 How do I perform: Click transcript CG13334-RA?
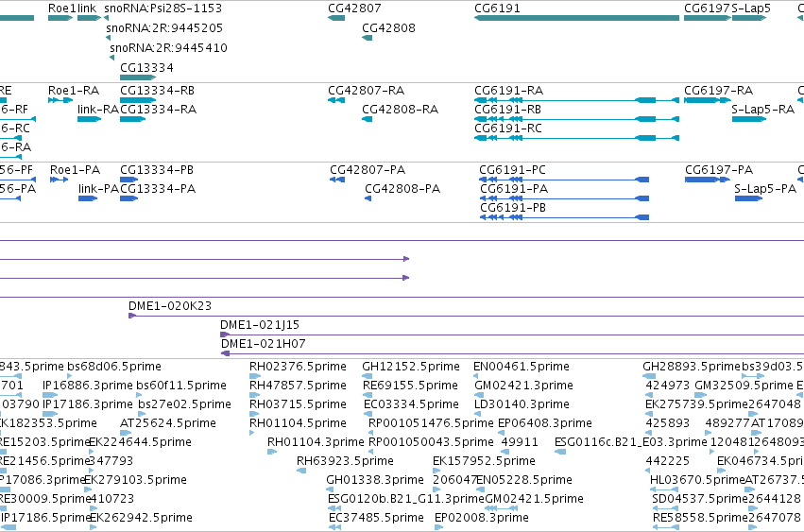[133, 119]
